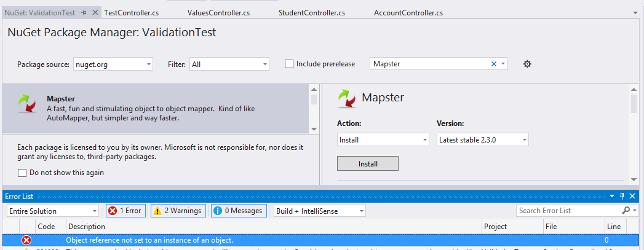The height and width of the screenshot is (250, 644).
Task: Click the Mapster logo in details pane
Action: 347,98
